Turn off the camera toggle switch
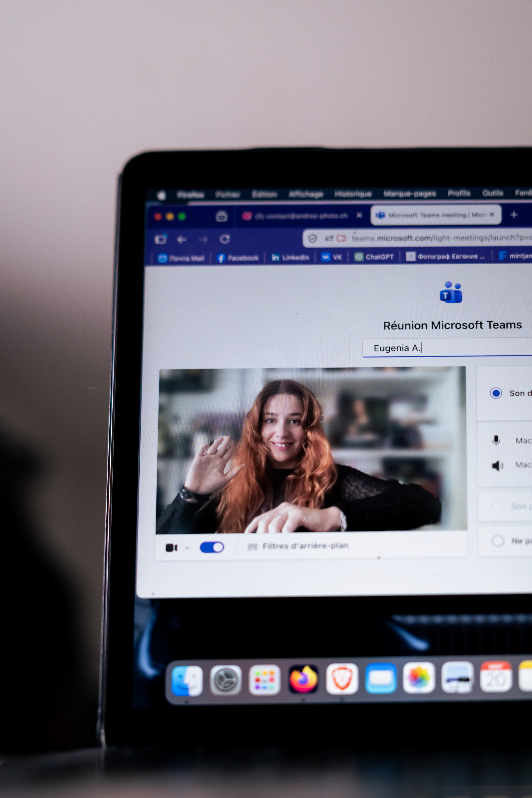Image resolution: width=532 pixels, height=798 pixels. [212, 547]
